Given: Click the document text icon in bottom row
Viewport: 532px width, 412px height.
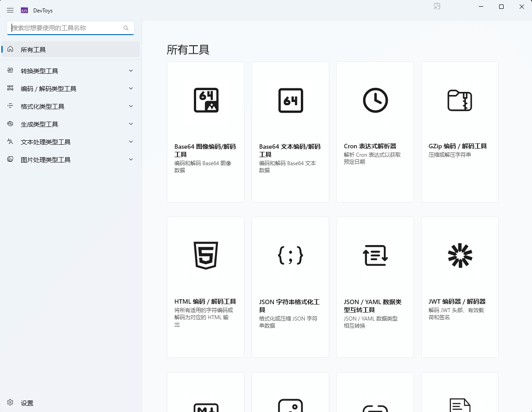Looking at the screenshot, I should click(460, 405).
